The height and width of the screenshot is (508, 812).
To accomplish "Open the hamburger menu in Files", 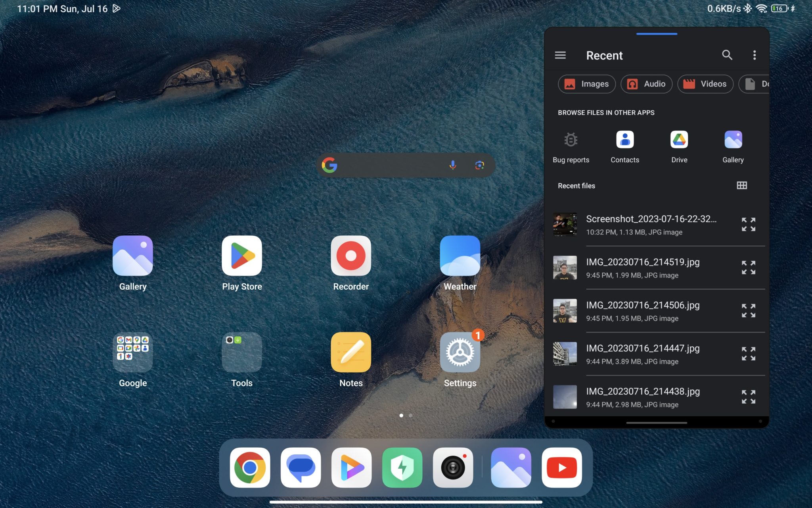I will point(560,55).
